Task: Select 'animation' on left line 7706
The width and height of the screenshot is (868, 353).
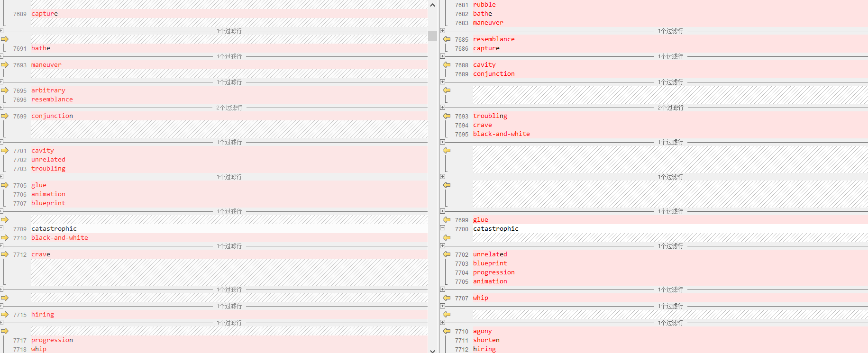Action: [48, 194]
